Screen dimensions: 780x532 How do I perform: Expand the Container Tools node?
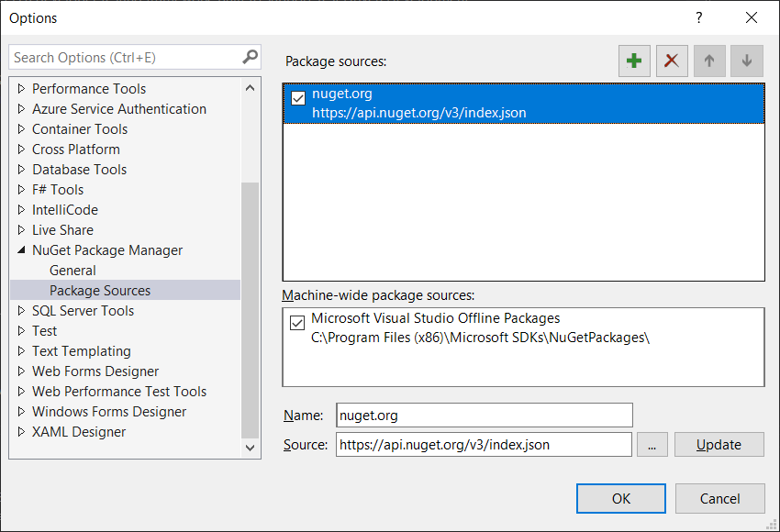[21, 128]
